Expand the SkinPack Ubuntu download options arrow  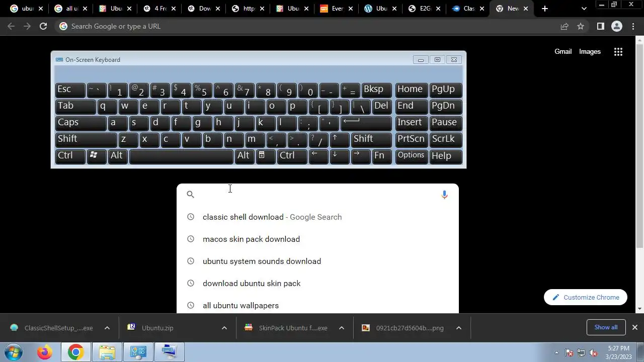point(341,328)
